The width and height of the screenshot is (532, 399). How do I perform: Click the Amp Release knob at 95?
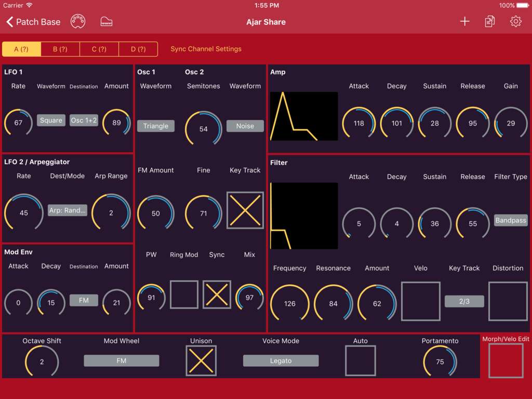(473, 123)
